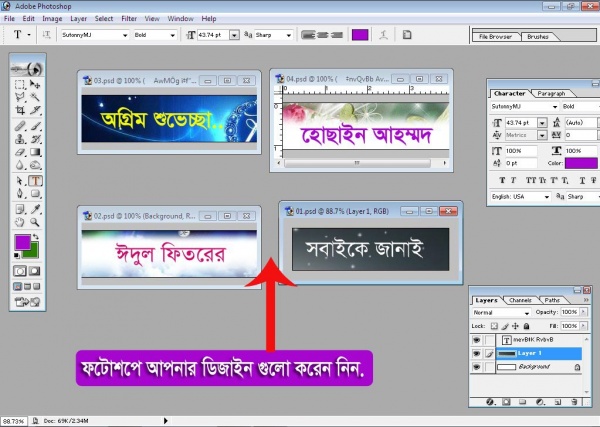Select the Blur tool
The width and height of the screenshot is (600, 427).
(20, 165)
